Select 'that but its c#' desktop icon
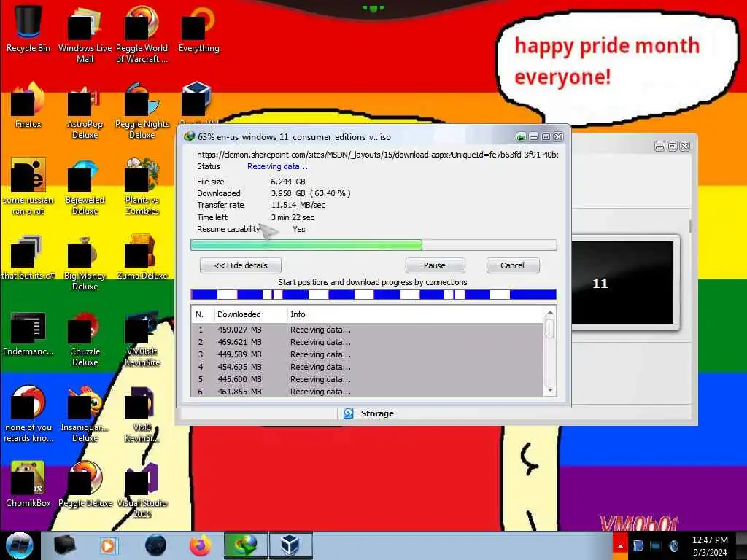Screen dimensions: 747x560 tap(28, 257)
